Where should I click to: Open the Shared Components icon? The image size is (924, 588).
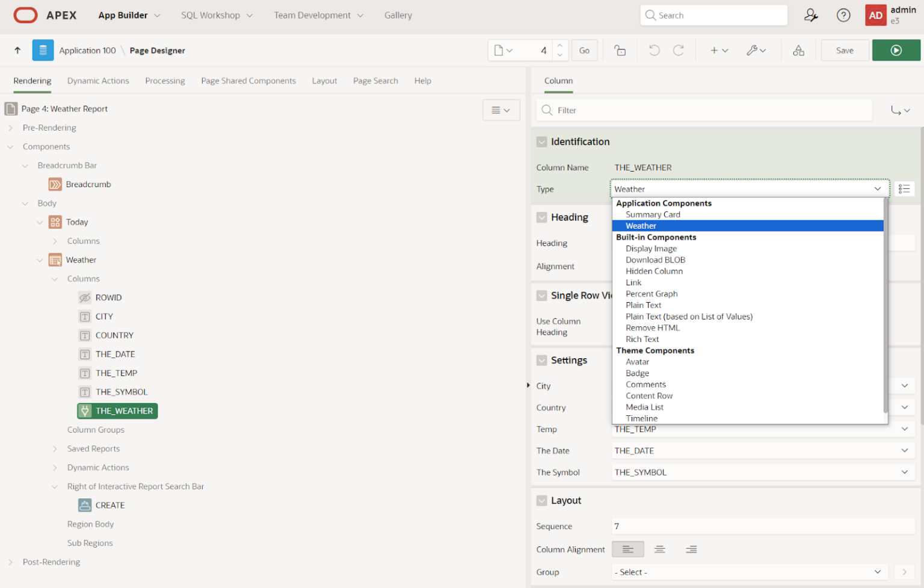pos(798,51)
